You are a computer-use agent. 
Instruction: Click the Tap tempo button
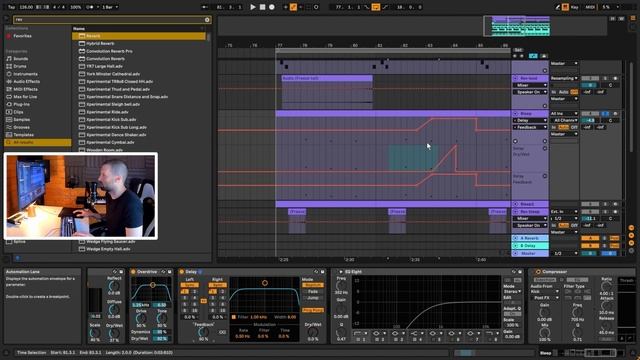tap(11, 7)
